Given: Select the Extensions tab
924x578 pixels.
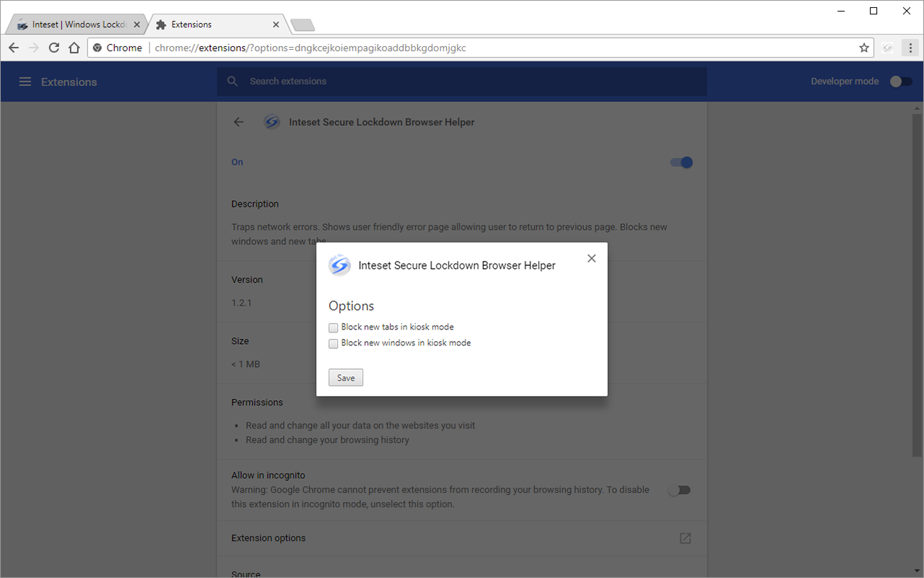Looking at the screenshot, I should click(217, 25).
